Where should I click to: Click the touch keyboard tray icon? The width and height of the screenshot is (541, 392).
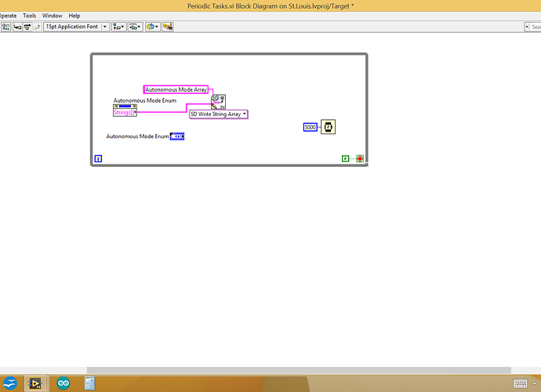click(x=521, y=383)
